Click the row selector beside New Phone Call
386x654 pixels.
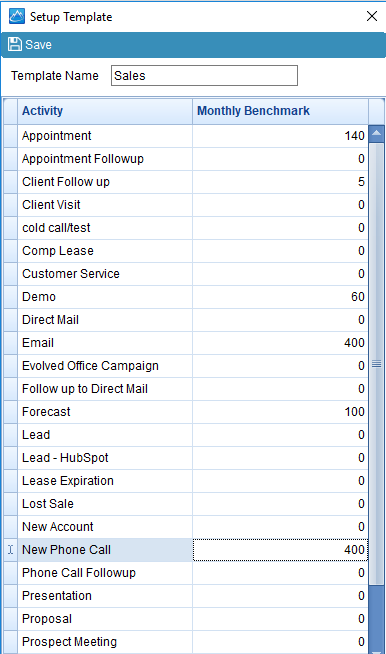tap(10, 550)
